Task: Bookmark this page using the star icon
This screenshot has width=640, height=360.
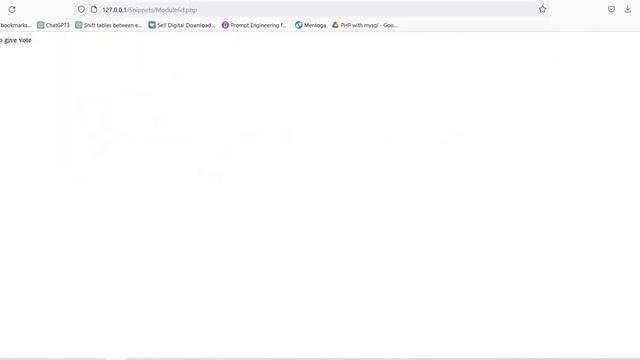Action: (542, 9)
